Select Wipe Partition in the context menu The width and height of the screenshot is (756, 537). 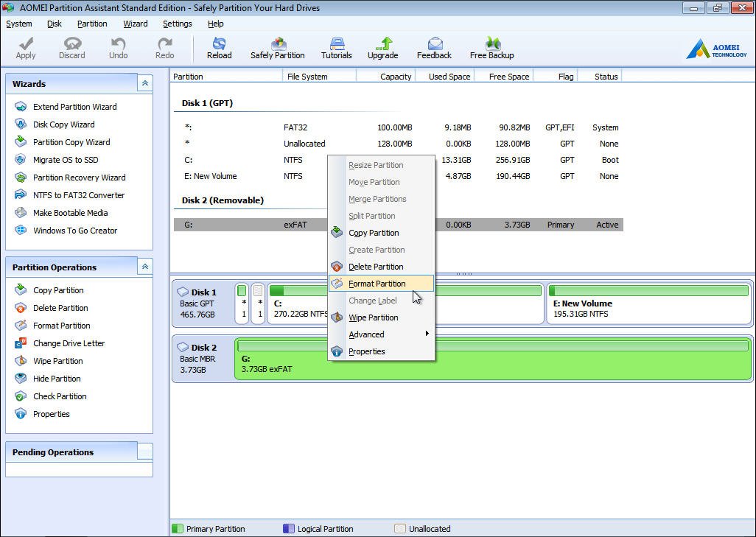click(x=373, y=317)
